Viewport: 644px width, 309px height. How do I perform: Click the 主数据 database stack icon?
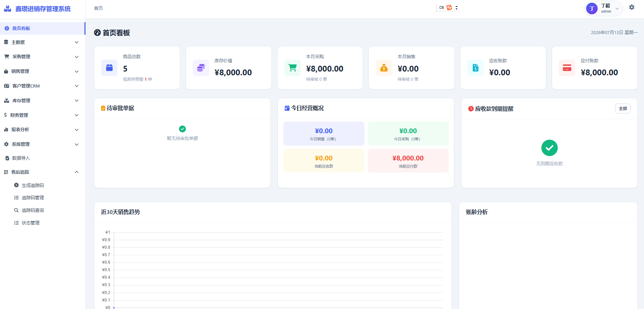point(6,42)
